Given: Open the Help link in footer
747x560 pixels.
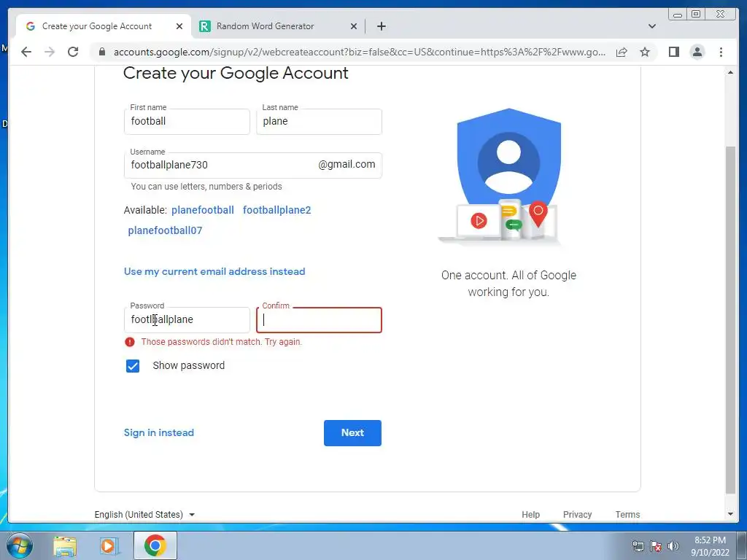Looking at the screenshot, I should pos(530,514).
